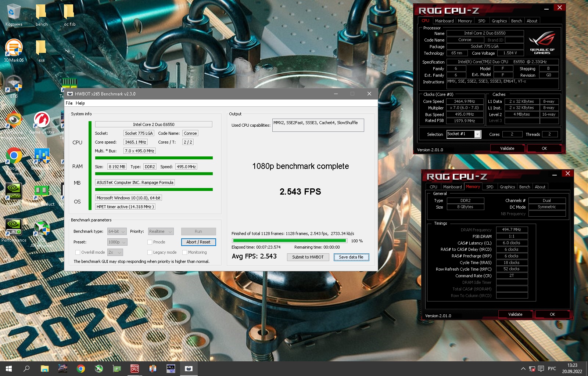
Task: Toggle the Legacy mode checkbox
Action: (x=150, y=252)
